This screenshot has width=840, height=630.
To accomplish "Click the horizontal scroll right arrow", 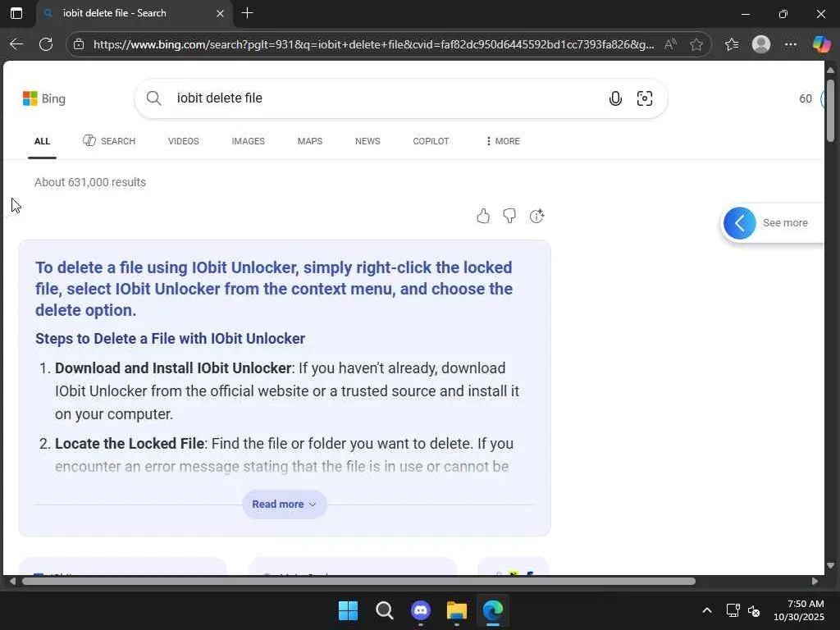I will (815, 582).
